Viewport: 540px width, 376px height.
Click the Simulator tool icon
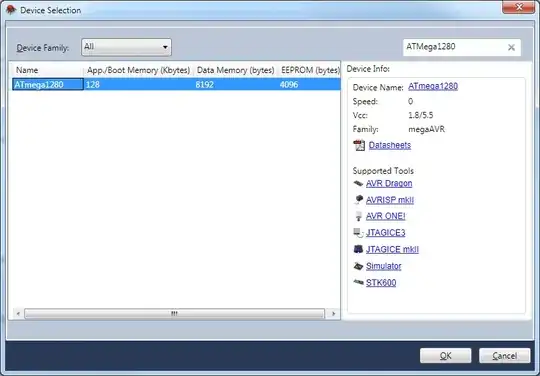[358, 266]
